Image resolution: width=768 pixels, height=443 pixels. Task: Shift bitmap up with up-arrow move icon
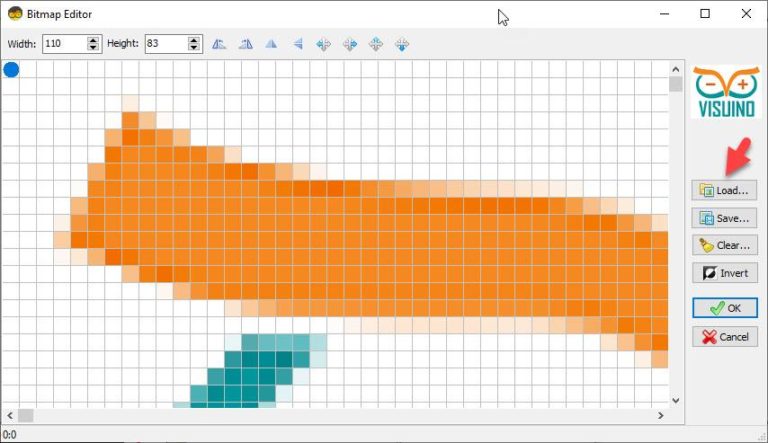coord(376,44)
